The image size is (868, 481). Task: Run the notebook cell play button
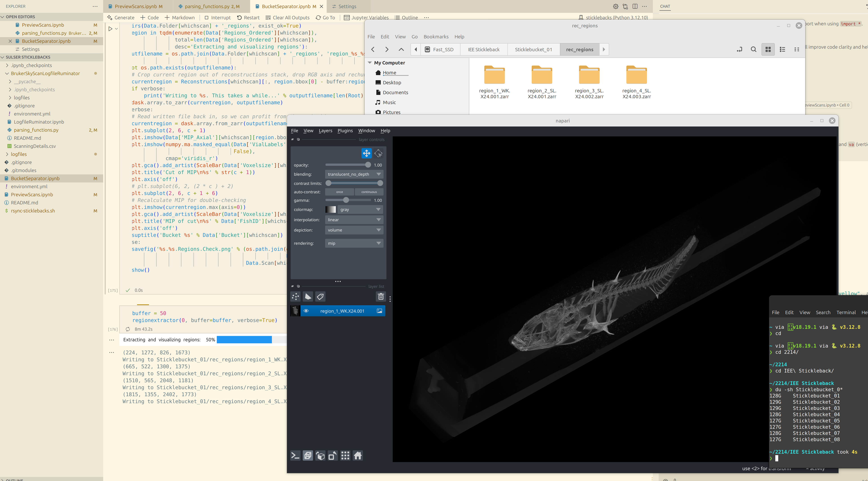click(110, 29)
